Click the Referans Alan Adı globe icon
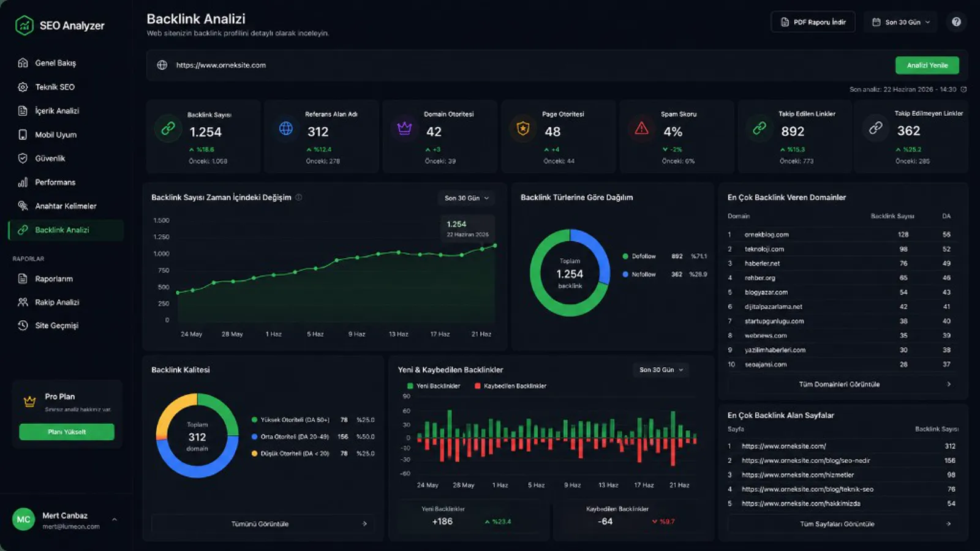 (x=286, y=129)
